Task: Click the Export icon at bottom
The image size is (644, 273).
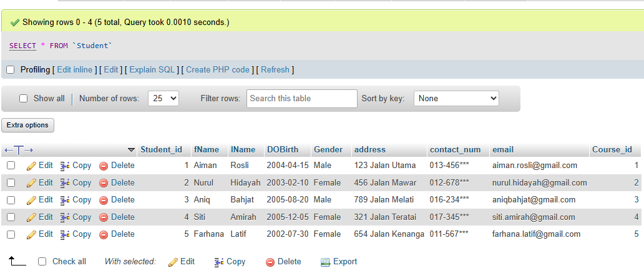Action: [326, 262]
